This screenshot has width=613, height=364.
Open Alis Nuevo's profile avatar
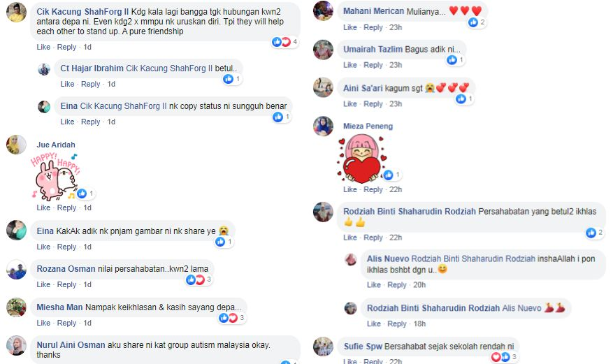click(351, 259)
